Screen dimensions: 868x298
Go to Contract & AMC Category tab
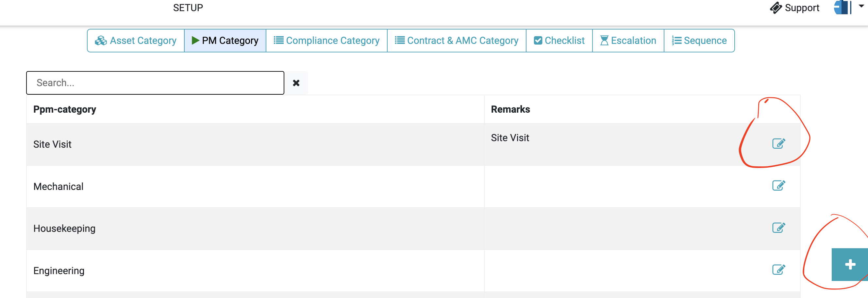[457, 41]
